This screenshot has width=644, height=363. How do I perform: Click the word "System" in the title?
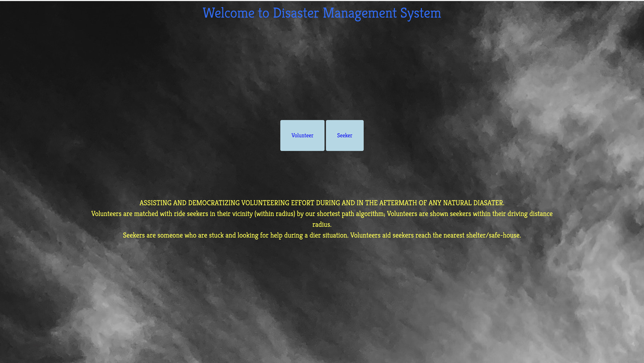click(420, 13)
